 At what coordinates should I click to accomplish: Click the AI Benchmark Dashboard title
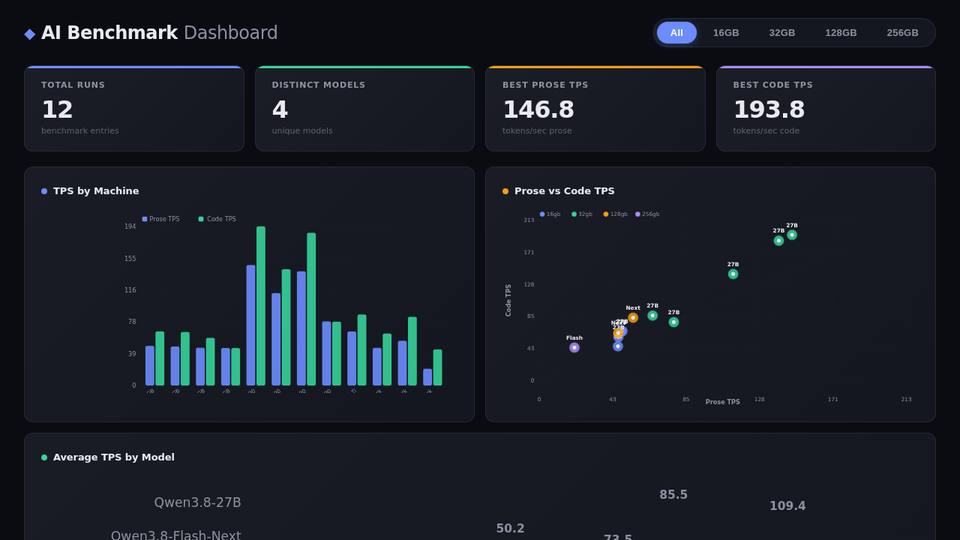(159, 33)
